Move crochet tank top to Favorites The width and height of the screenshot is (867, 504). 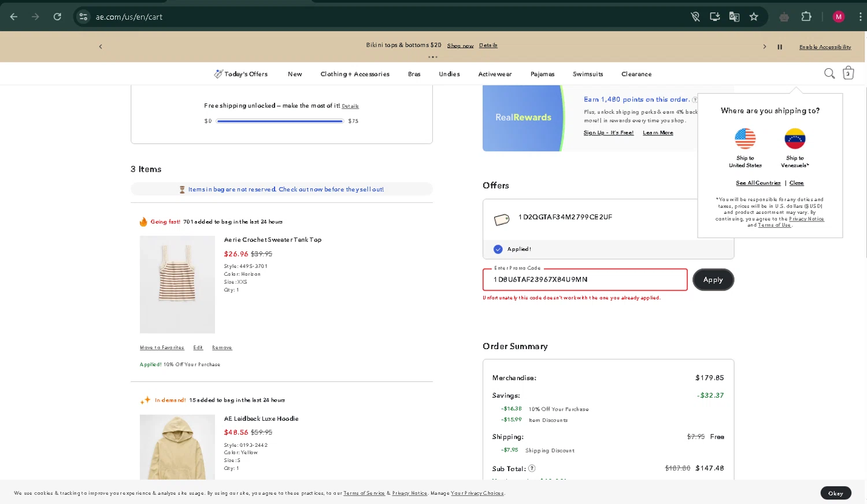coord(162,347)
